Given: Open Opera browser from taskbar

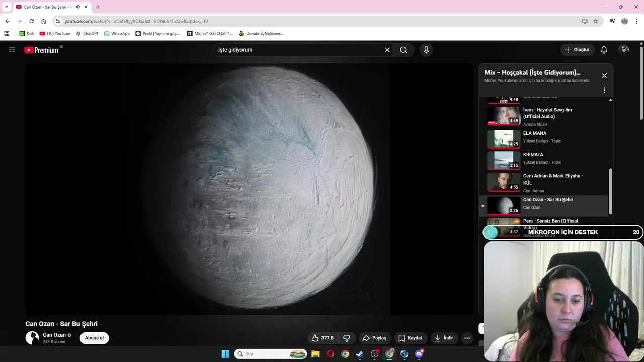Looking at the screenshot, I should [x=330, y=354].
